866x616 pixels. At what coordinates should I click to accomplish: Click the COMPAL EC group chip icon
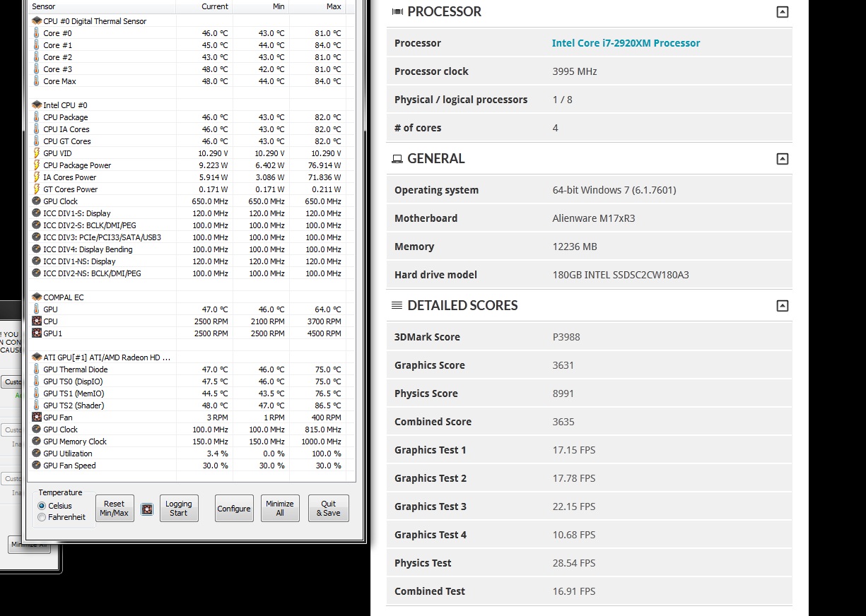click(37, 297)
